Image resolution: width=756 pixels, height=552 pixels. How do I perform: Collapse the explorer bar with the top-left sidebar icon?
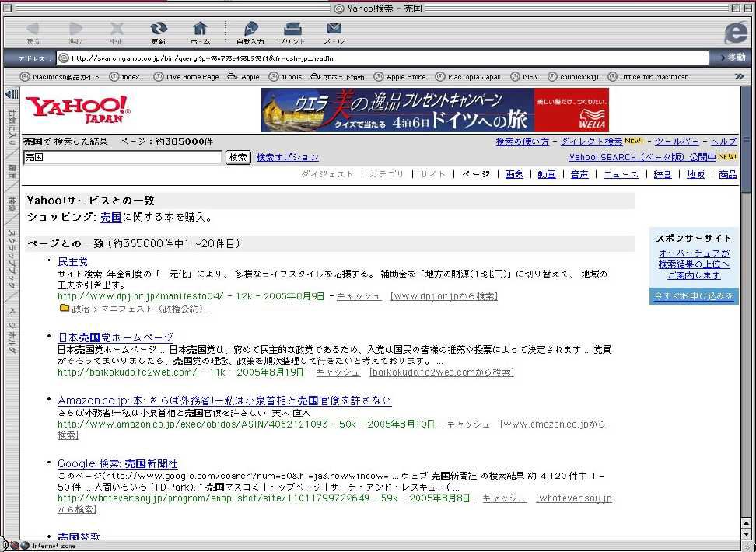point(11,94)
